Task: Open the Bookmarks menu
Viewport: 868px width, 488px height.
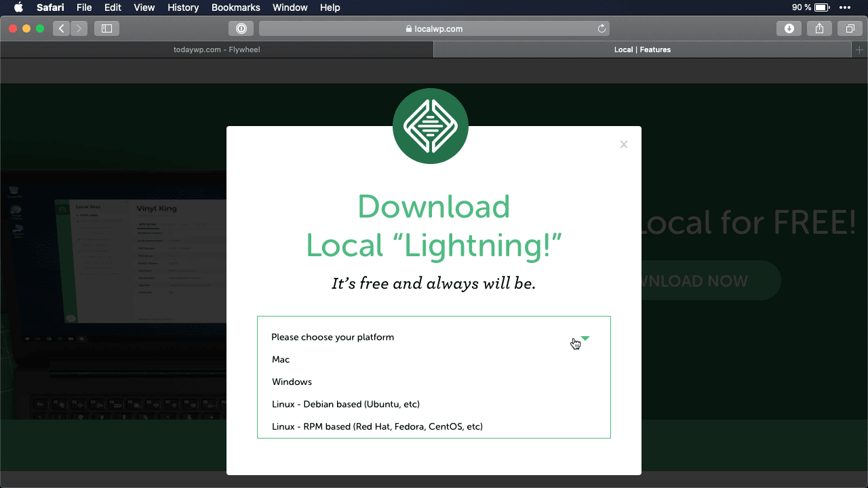Action: [236, 7]
